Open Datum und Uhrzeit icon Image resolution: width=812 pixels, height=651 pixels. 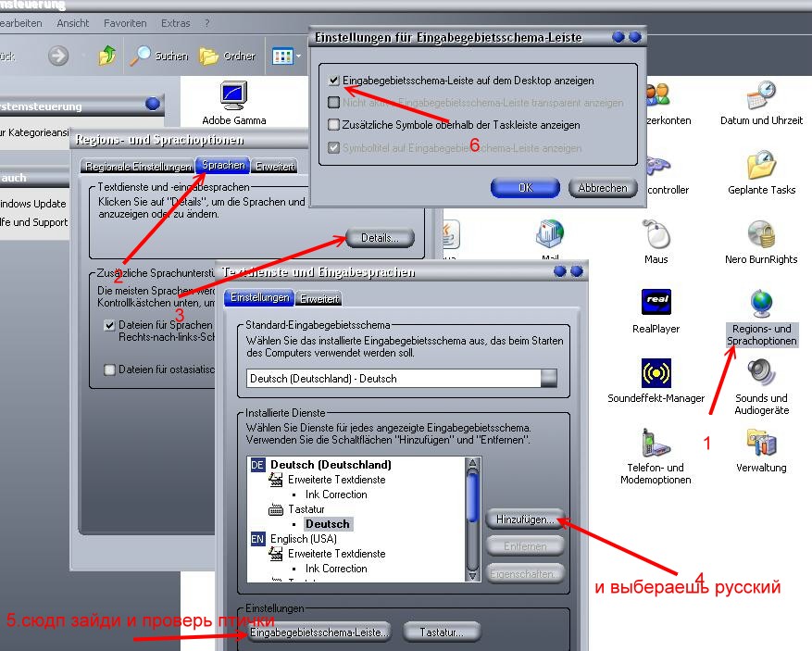761,94
